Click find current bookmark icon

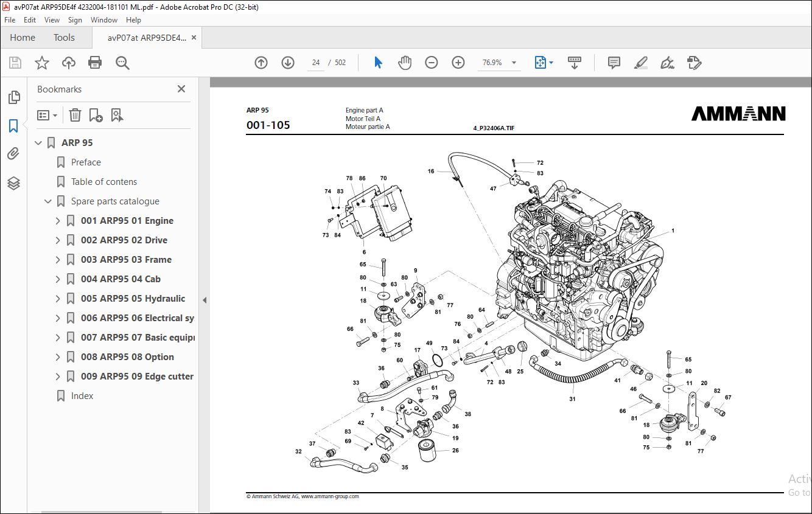[x=117, y=115]
